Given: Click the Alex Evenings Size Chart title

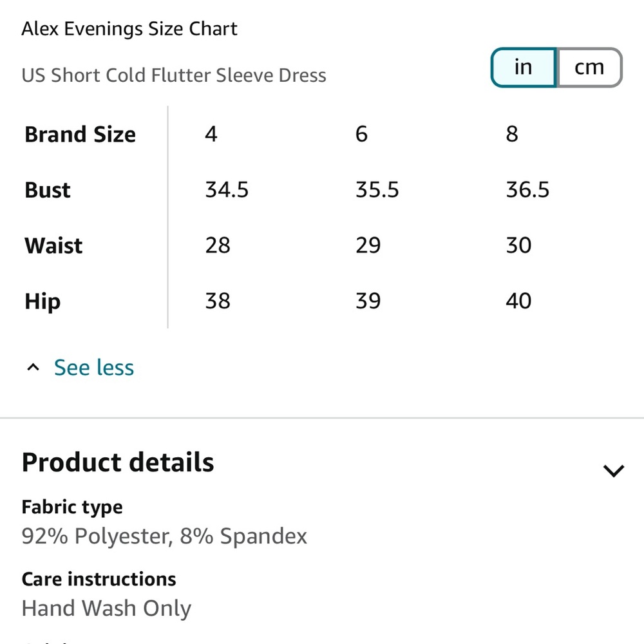Looking at the screenshot, I should tap(129, 29).
